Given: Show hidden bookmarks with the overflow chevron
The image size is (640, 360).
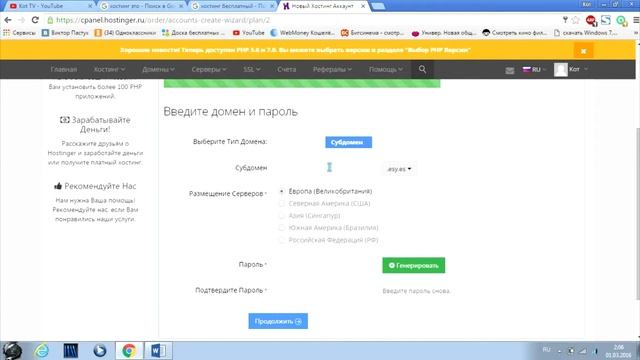Looking at the screenshot, I should pos(636,33).
